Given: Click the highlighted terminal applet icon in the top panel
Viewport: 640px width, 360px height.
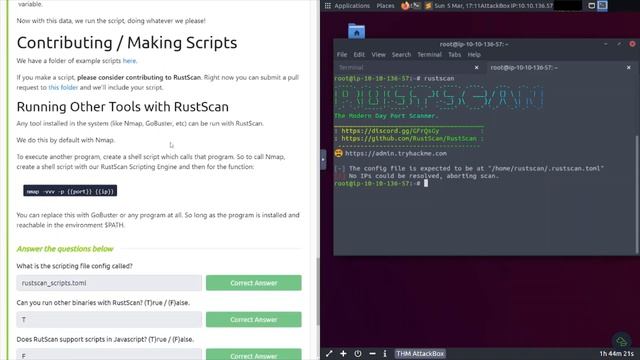Looking at the screenshot, I should (x=602, y=6).
